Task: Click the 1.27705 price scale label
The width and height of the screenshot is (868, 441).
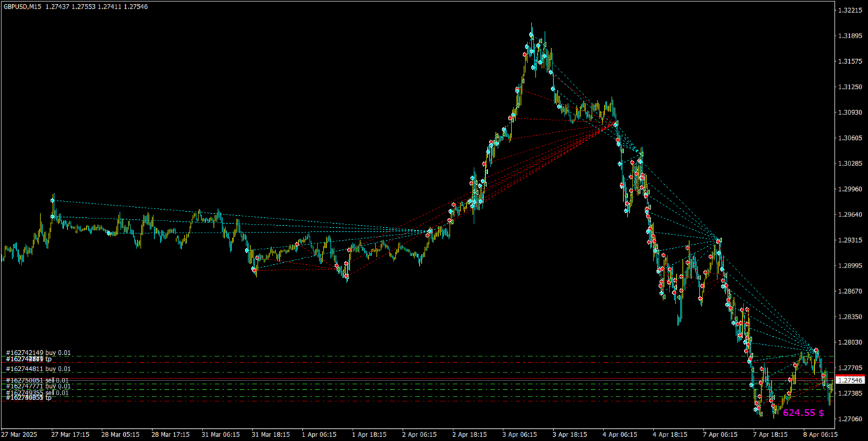Action: coord(851,368)
